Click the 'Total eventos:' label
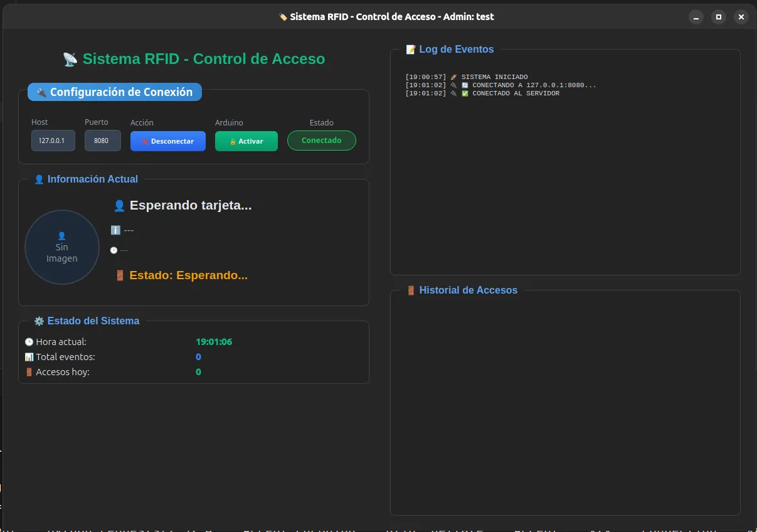This screenshot has height=532, width=757. (x=66, y=357)
